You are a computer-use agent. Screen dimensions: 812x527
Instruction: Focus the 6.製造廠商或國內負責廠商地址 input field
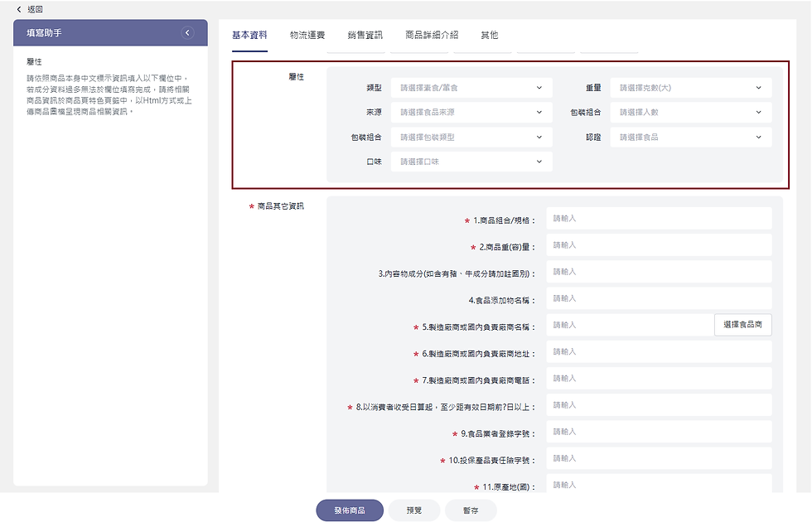(x=659, y=351)
